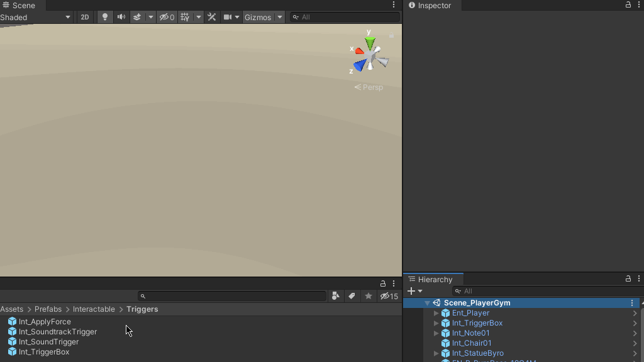Expand Int_TriggerBox in Hierarchy
644x362 pixels.
(x=436, y=323)
